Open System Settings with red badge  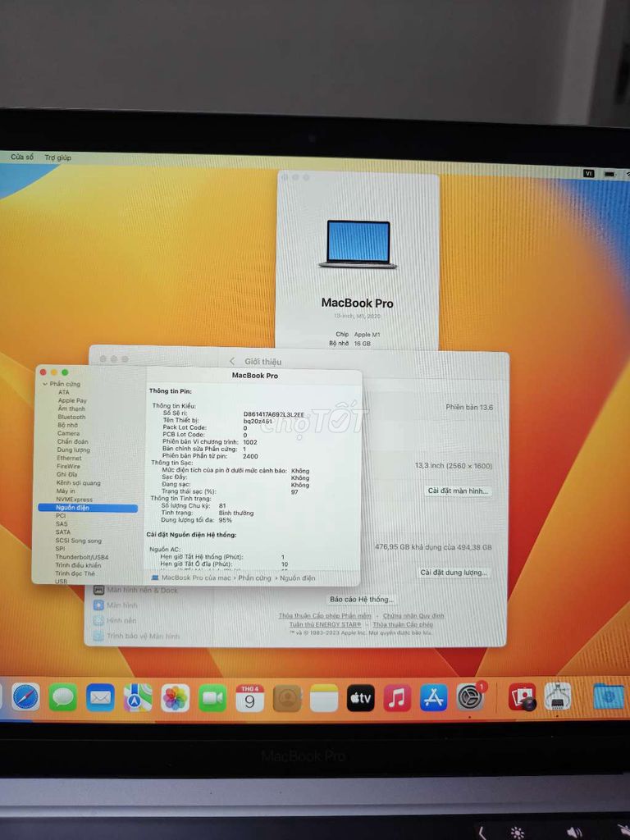click(x=470, y=697)
